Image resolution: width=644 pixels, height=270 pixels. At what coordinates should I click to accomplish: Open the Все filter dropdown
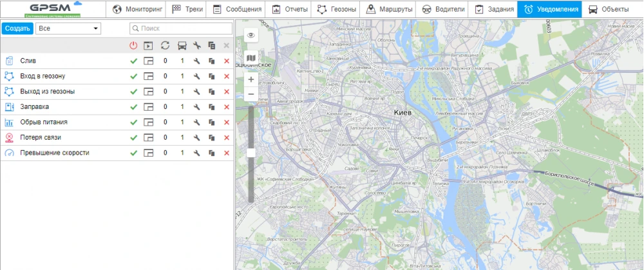[69, 28]
